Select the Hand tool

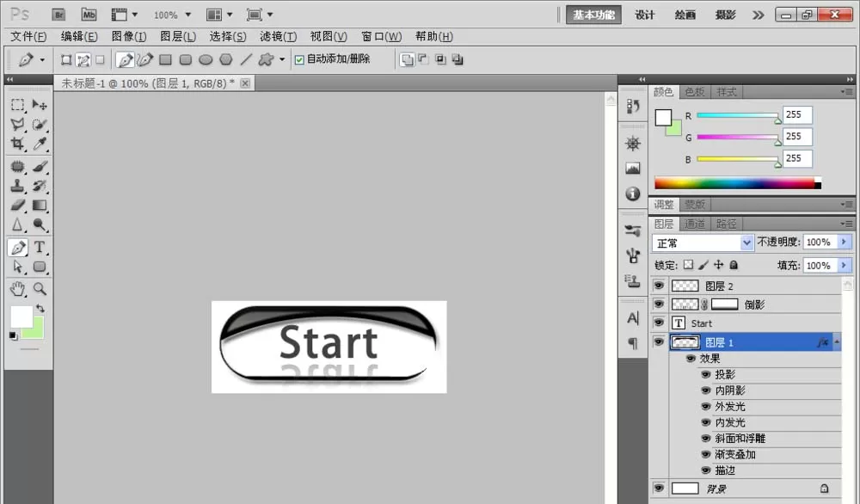click(17, 289)
